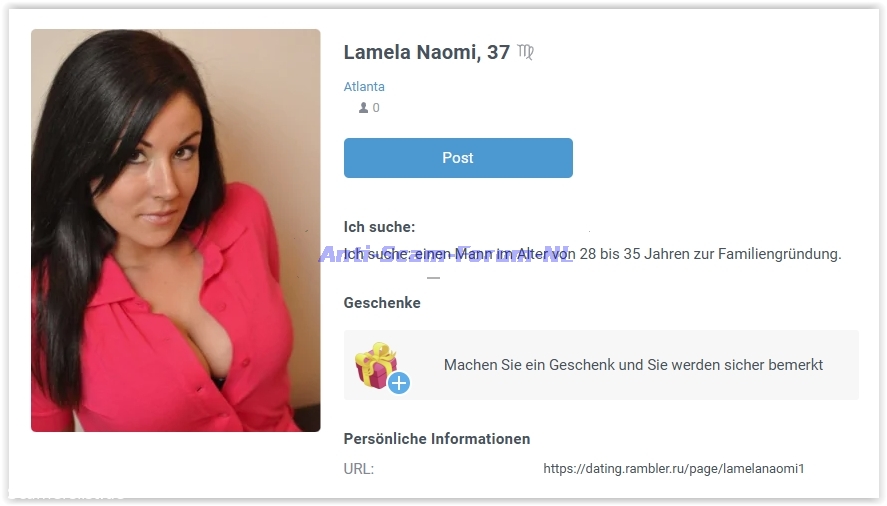Add a gift via blue plus badge
887x506 pixels.
pyautogui.click(x=399, y=383)
